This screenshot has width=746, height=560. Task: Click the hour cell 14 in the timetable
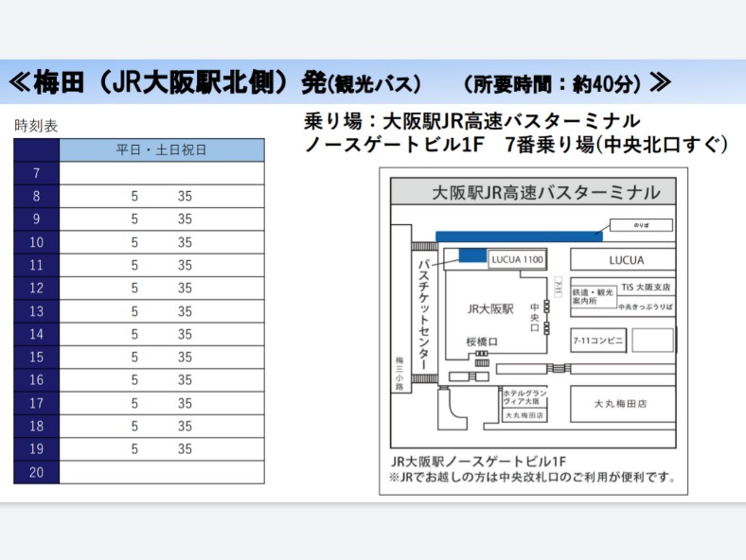tap(37, 334)
